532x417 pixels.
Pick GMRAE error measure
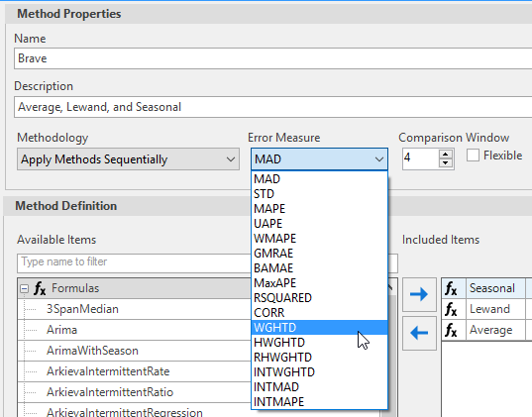click(319, 254)
